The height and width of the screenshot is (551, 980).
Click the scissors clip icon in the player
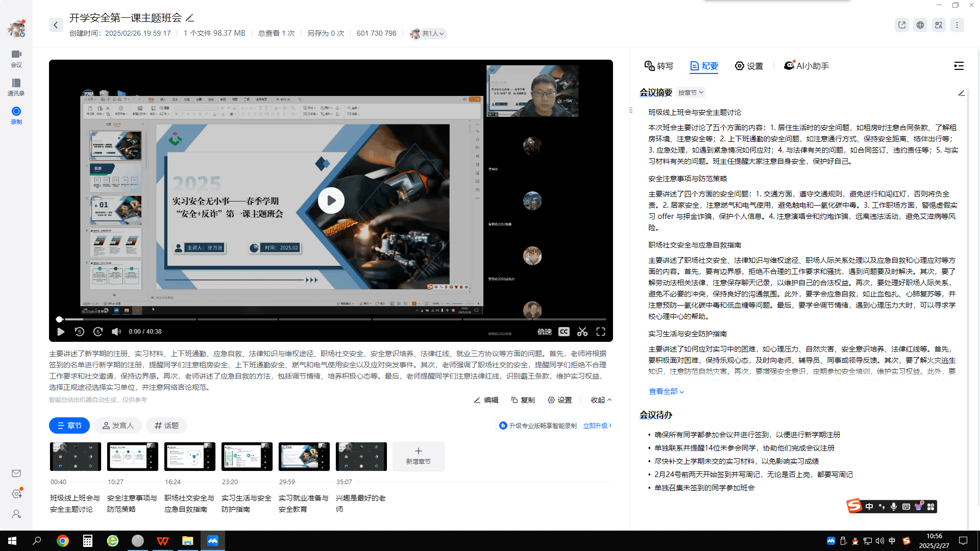(582, 332)
